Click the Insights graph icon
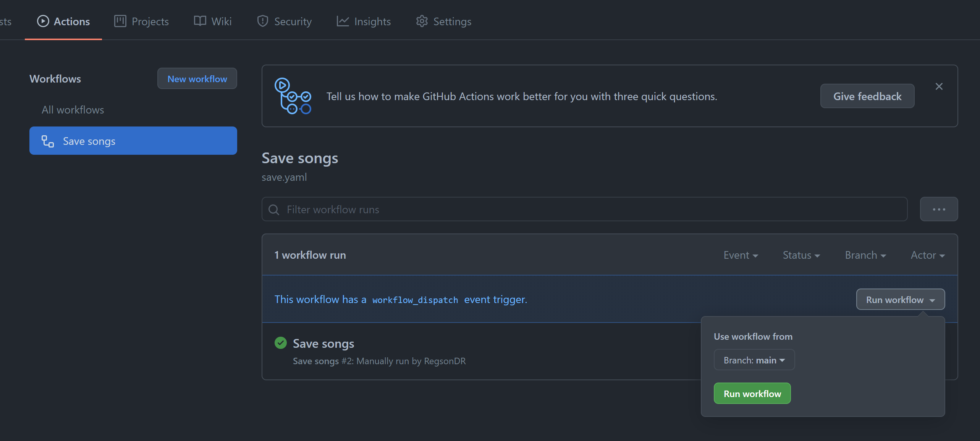This screenshot has height=441, width=980. [343, 21]
